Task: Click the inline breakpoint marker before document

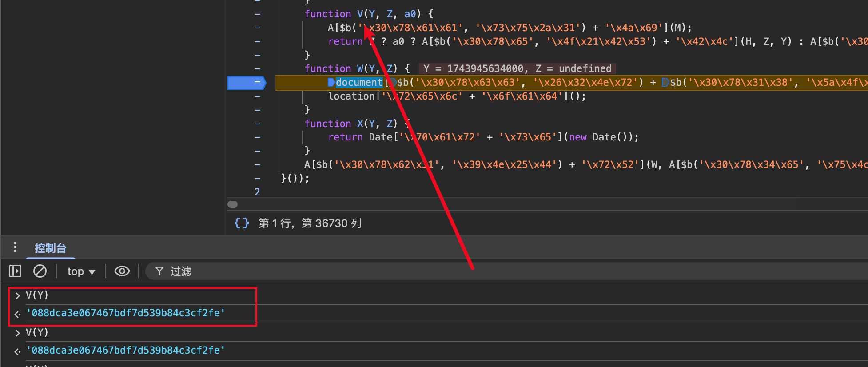Action: [331, 82]
